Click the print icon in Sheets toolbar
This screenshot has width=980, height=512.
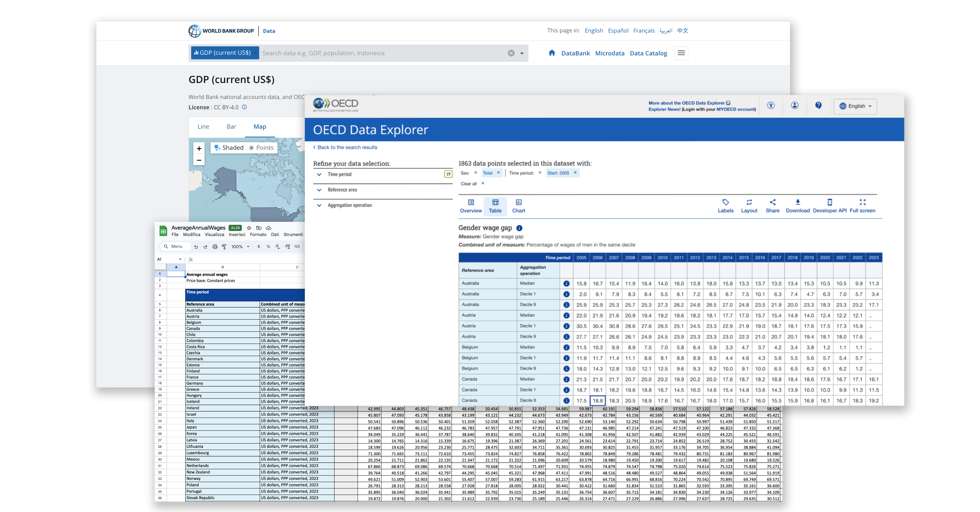[215, 247]
